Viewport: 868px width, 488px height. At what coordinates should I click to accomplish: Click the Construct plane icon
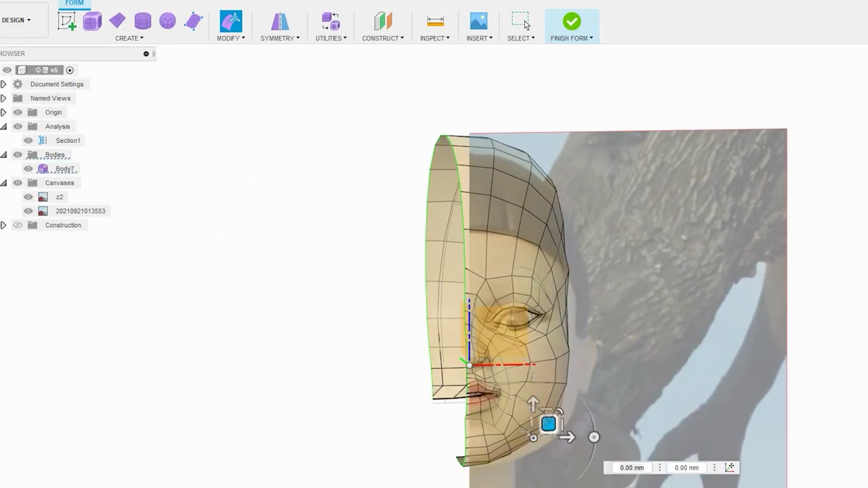click(383, 21)
